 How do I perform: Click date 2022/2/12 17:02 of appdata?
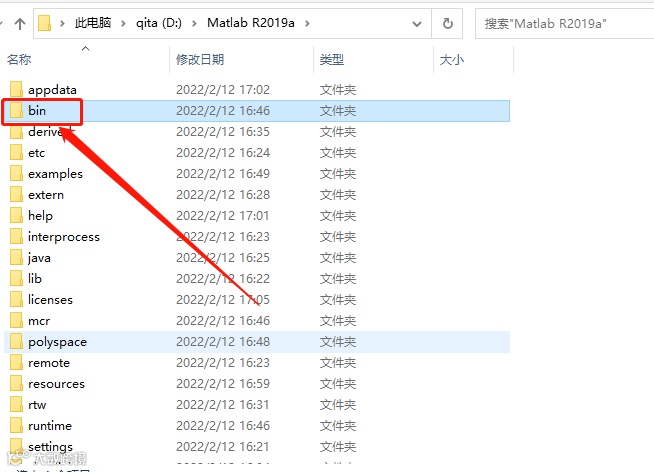point(223,90)
